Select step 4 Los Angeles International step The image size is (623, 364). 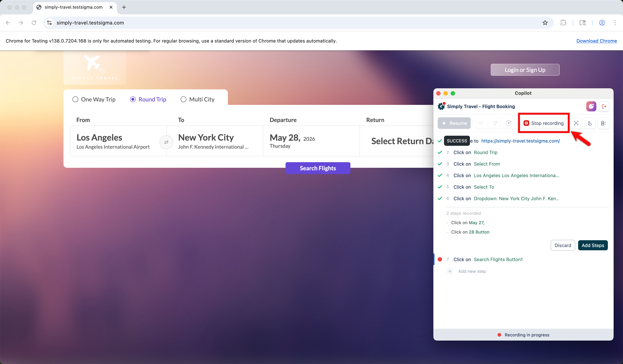point(524,176)
